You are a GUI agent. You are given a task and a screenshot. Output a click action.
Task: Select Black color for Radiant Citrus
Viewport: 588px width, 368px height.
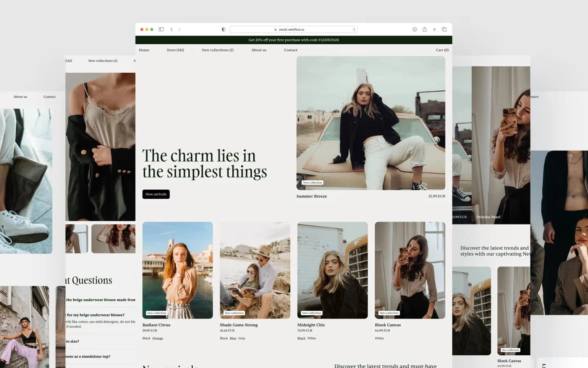[x=146, y=339]
